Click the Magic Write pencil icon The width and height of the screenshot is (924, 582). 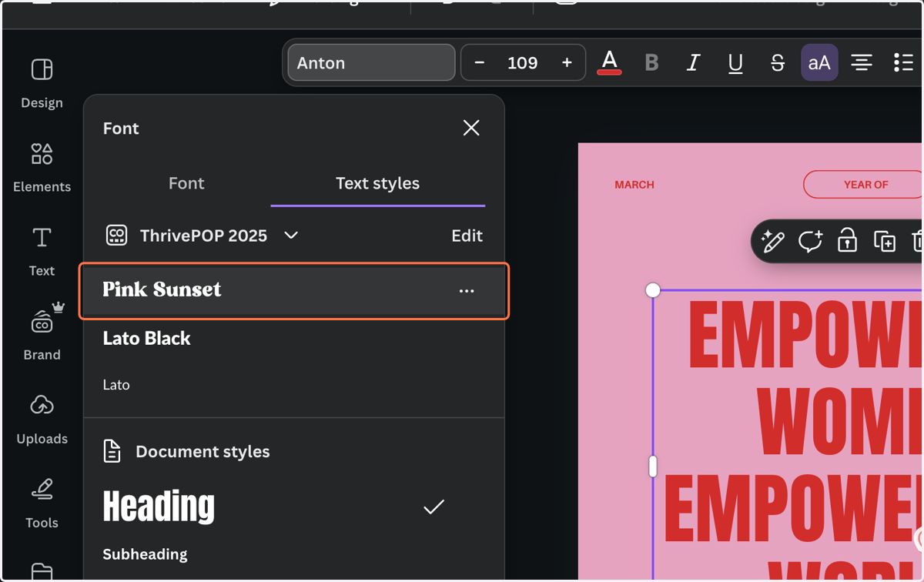(x=772, y=241)
